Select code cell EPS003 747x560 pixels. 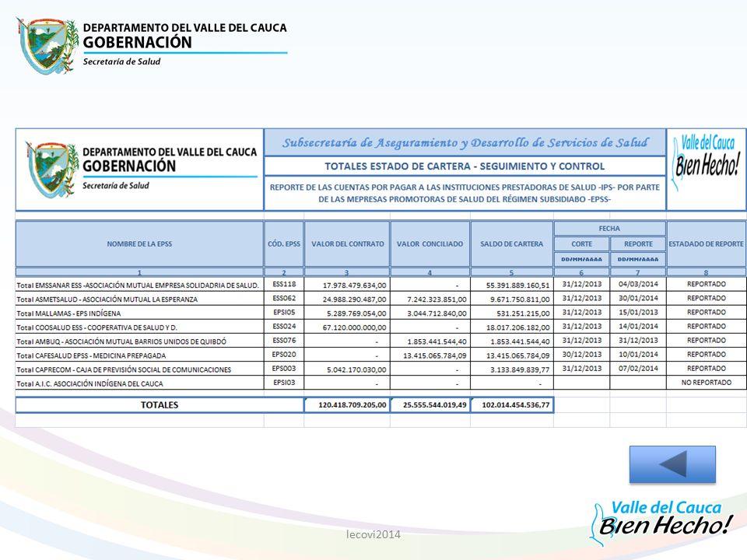284,369
